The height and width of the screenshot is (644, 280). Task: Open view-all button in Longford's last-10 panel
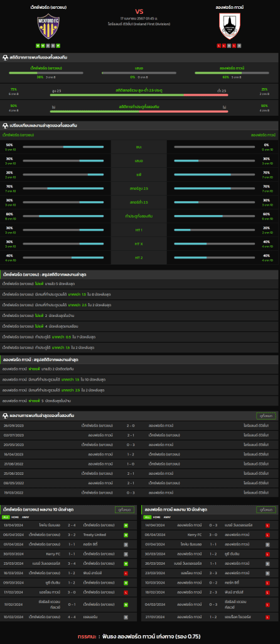266,509
